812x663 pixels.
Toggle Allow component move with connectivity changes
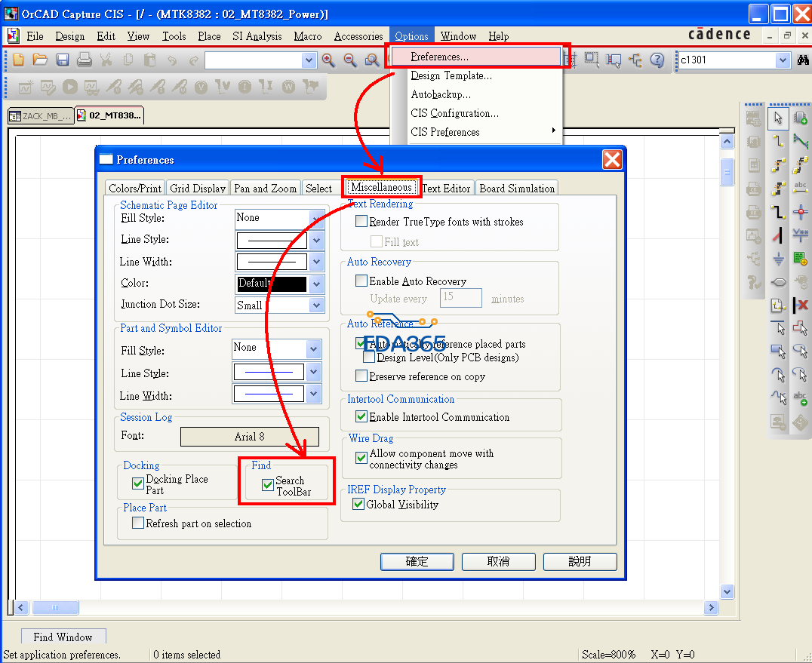[x=361, y=458]
